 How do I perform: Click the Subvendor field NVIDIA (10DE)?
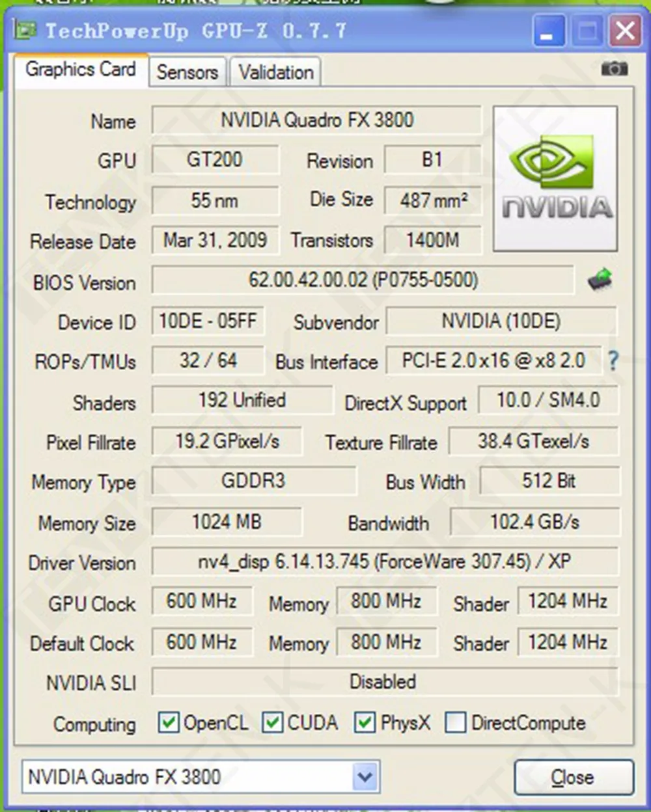pyautogui.click(x=501, y=321)
